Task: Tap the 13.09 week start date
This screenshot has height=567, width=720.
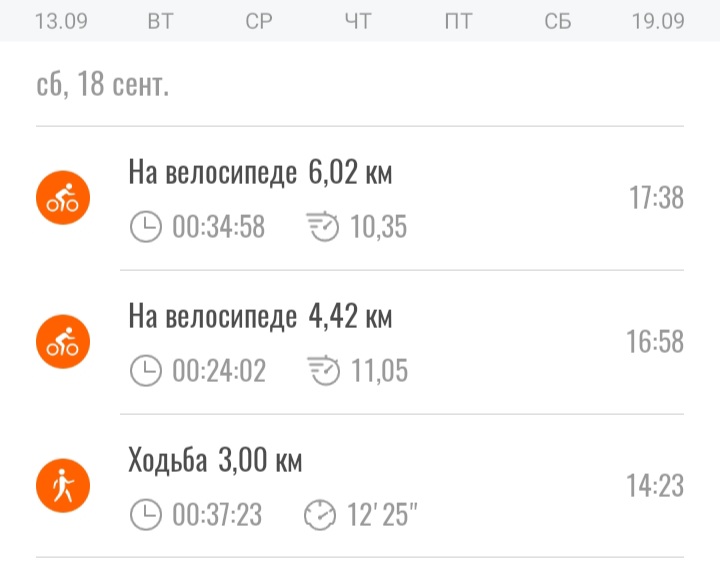Action: click(60, 21)
